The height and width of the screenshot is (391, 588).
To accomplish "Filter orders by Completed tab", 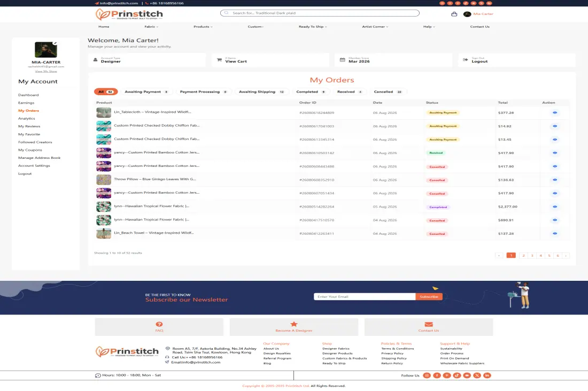I will [311, 91].
